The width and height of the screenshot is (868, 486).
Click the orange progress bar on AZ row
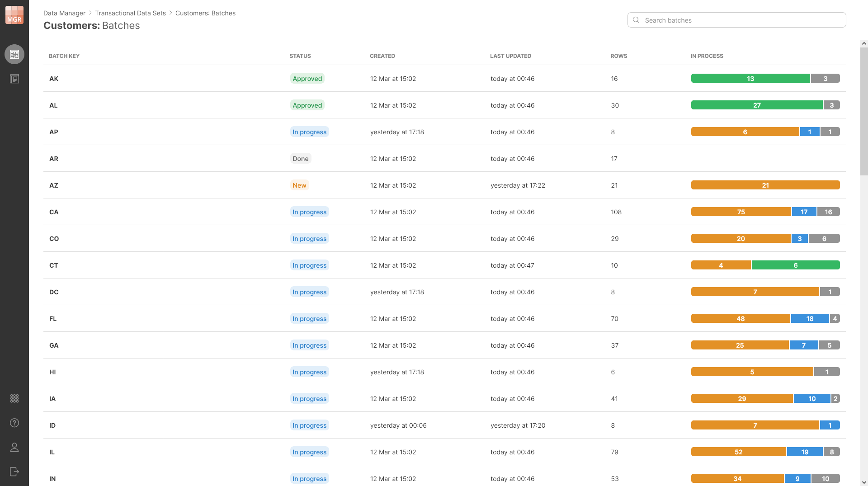pos(765,185)
